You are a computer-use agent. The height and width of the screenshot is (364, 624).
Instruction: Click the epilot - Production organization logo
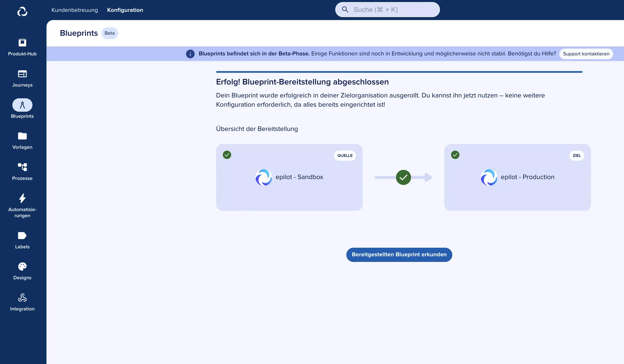tap(489, 177)
